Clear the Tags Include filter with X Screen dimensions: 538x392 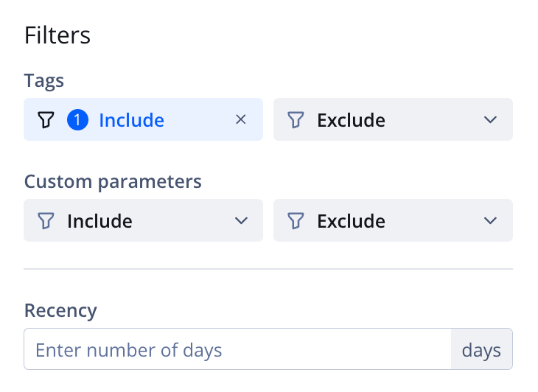coord(240,119)
